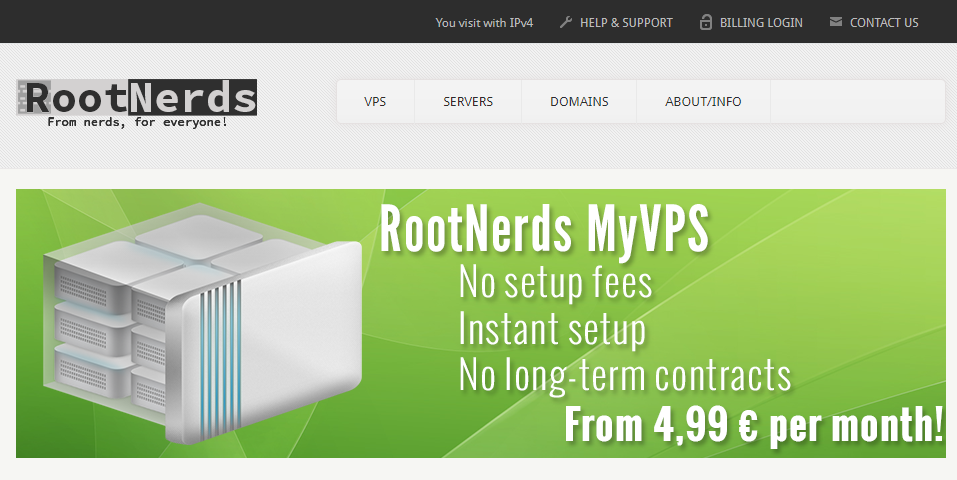
Task: Click the RootNerds logo
Action: tap(137, 104)
